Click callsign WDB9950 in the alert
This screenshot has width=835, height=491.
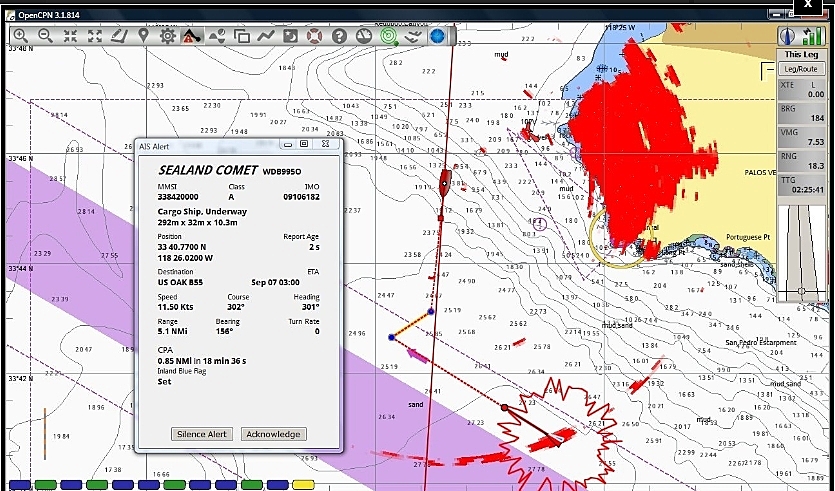282,171
